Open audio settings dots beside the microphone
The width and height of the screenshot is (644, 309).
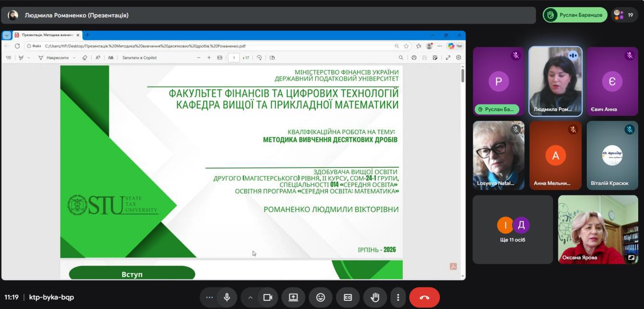click(209, 297)
